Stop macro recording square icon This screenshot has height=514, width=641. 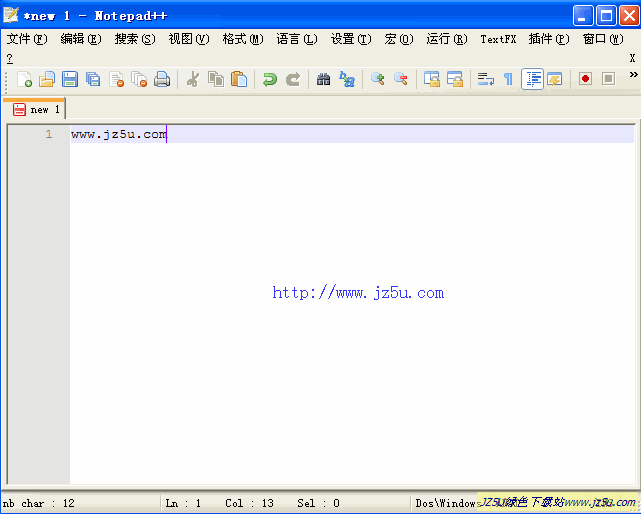tap(608, 79)
